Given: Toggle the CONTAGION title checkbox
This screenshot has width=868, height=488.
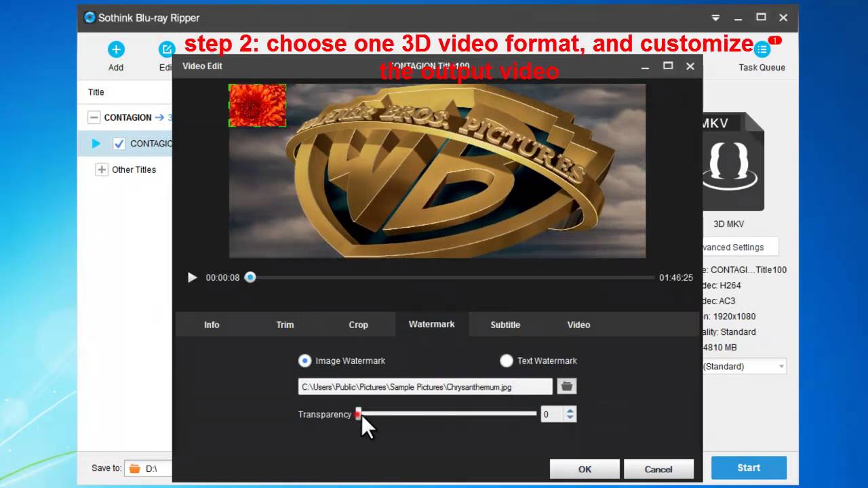Looking at the screenshot, I should click(119, 144).
